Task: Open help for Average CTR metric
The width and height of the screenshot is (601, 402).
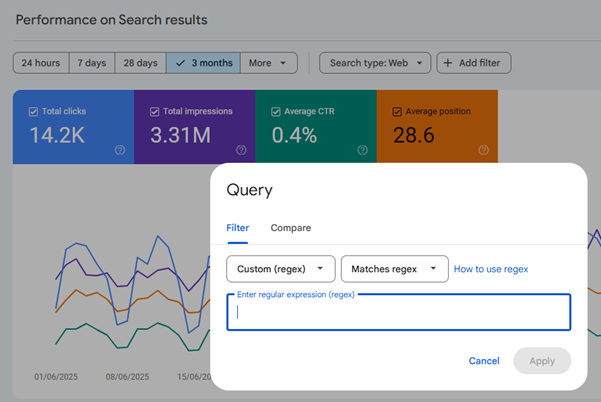Action: [363, 150]
